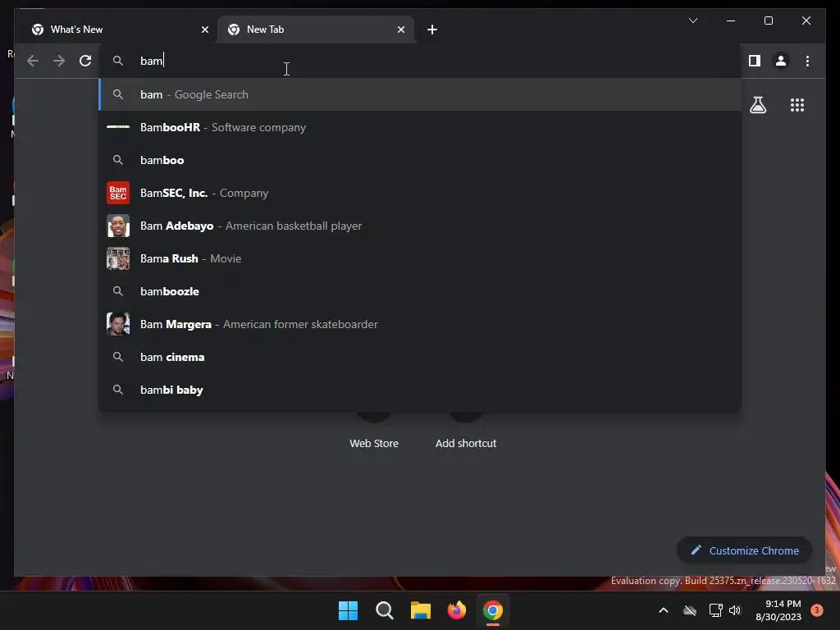Launch Firefox from the taskbar
Screen dimensions: 840x630
(x=456, y=610)
